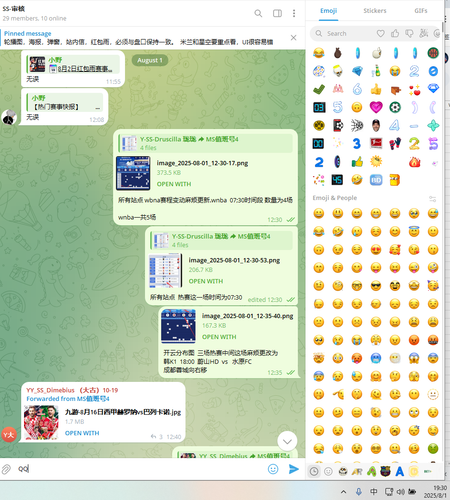Click the message input field
This screenshot has height=500, width=450.
point(140,469)
